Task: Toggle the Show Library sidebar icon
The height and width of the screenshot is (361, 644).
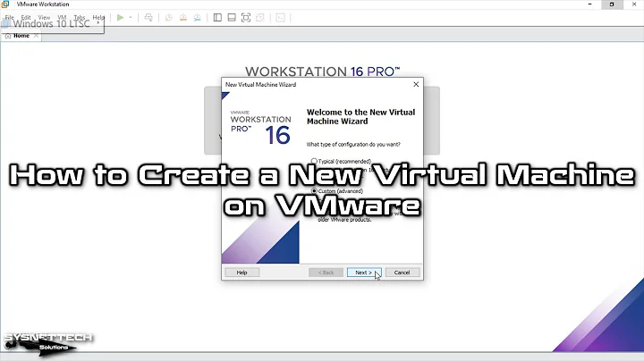Action: coord(217,18)
